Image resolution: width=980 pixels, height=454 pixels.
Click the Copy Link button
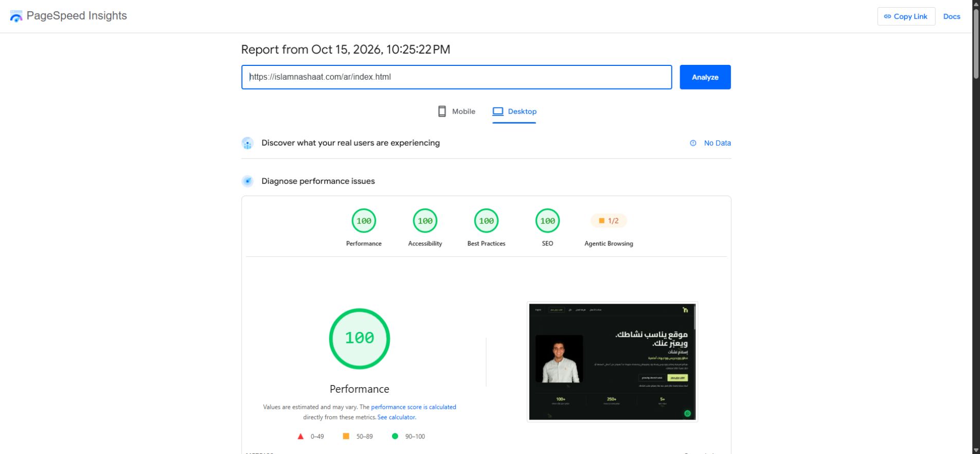click(x=906, y=16)
